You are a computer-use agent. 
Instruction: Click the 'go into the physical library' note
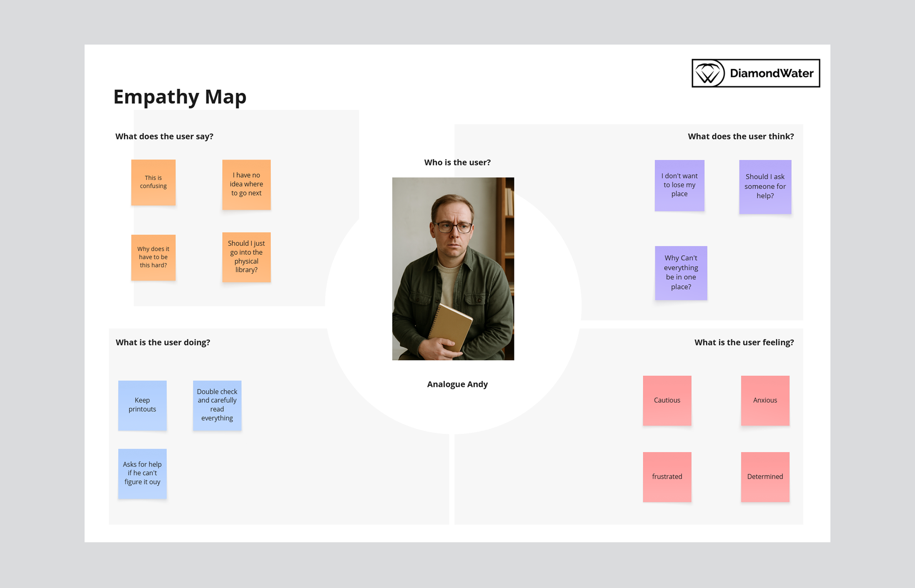coord(246,257)
